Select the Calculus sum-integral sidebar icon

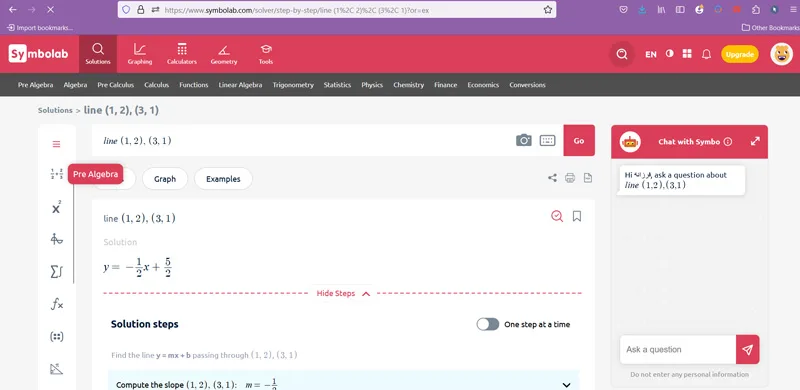point(56,272)
